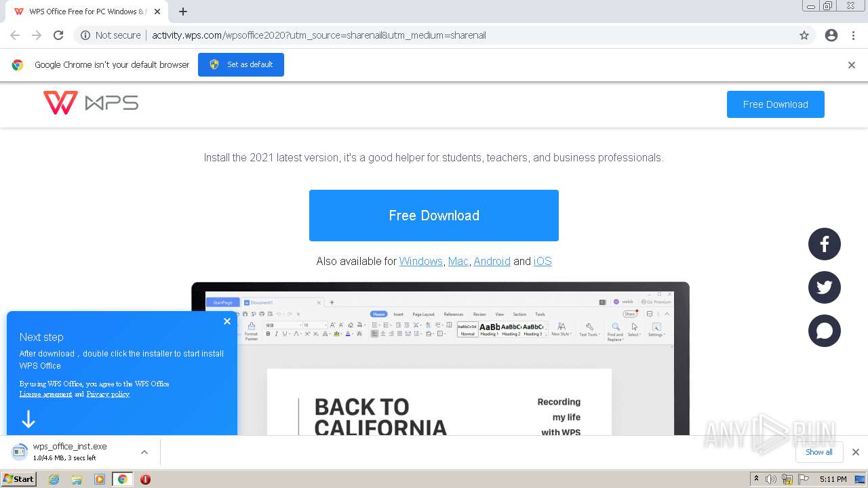Open the Chrome three-dot menu
Screen dimensions: 868x488
[x=853, y=35]
